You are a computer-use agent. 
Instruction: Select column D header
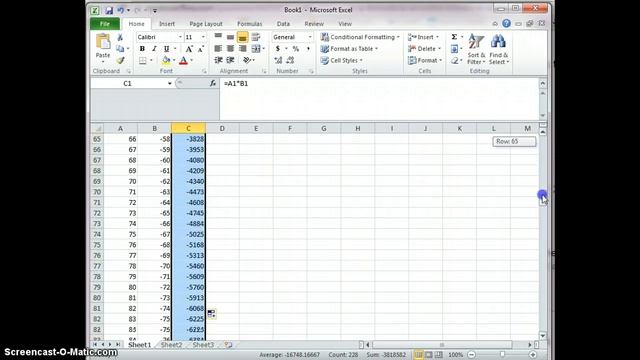[x=222, y=129]
